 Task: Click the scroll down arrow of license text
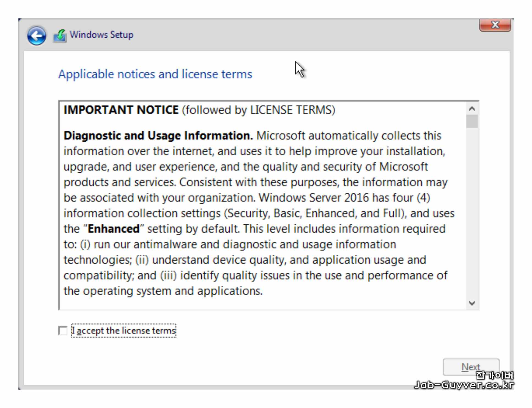coord(472,303)
